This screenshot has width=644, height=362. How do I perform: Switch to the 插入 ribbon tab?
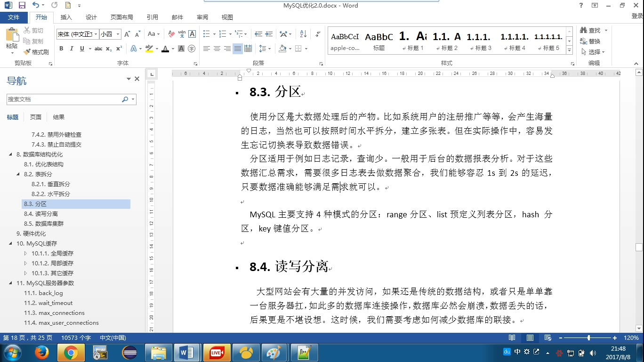point(66,17)
